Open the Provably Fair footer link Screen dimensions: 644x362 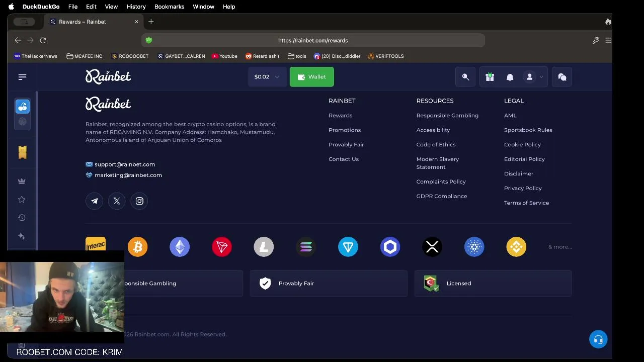pos(346,144)
